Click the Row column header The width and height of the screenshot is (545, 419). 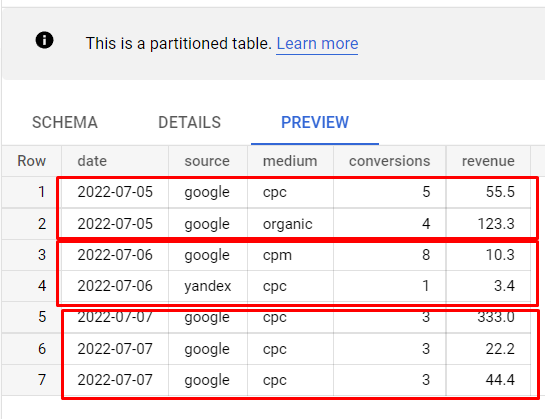[32, 161]
